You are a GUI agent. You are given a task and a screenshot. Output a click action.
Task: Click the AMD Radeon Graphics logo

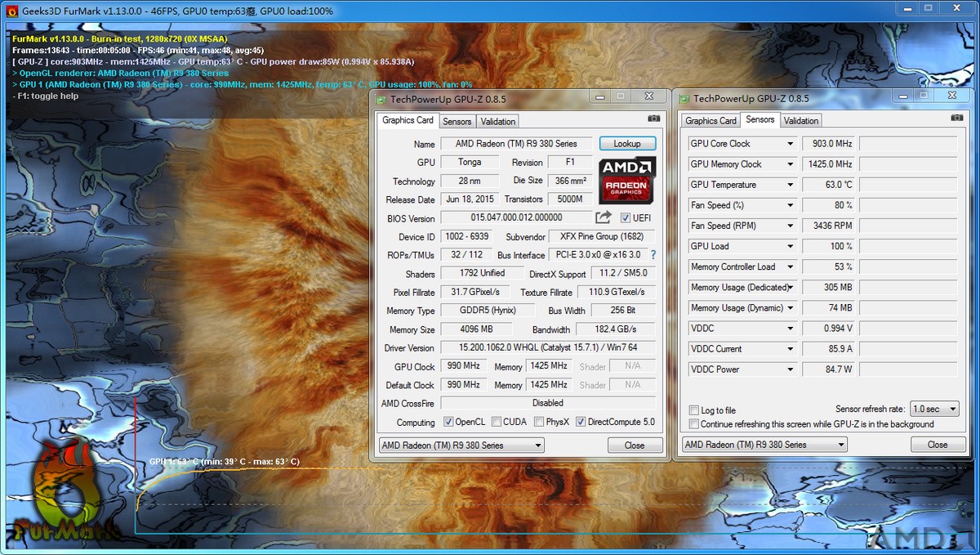pyautogui.click(x=627, y=181)
